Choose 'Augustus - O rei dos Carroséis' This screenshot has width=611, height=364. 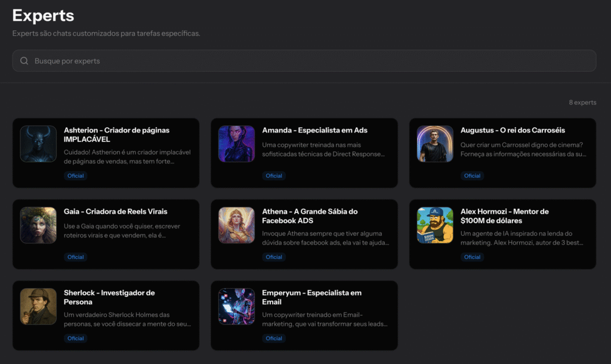point(513,130)
